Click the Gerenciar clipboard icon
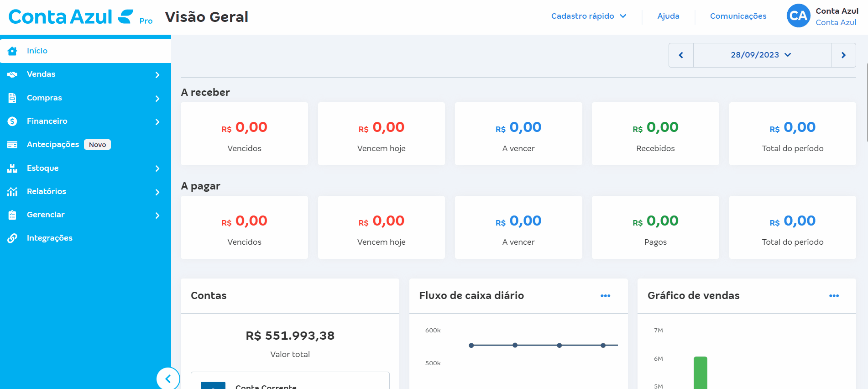Image resolution: width=868 pixels, height=389 pixels. tap(12, 215)
